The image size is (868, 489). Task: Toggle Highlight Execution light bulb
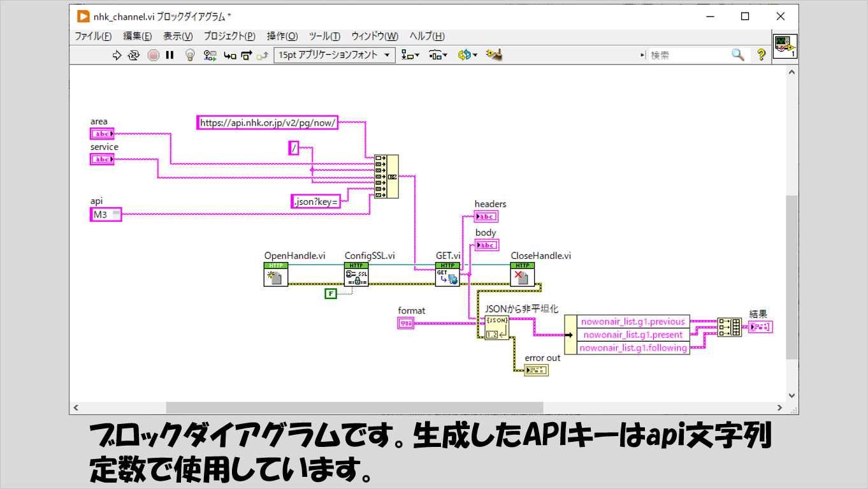click(x=189, y=55)
